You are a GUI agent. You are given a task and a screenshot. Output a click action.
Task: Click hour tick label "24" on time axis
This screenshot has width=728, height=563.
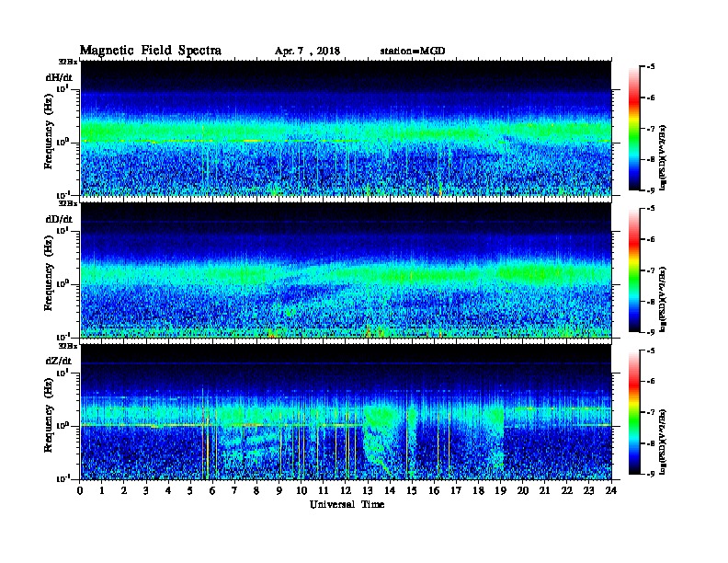(x=611, y=490)
